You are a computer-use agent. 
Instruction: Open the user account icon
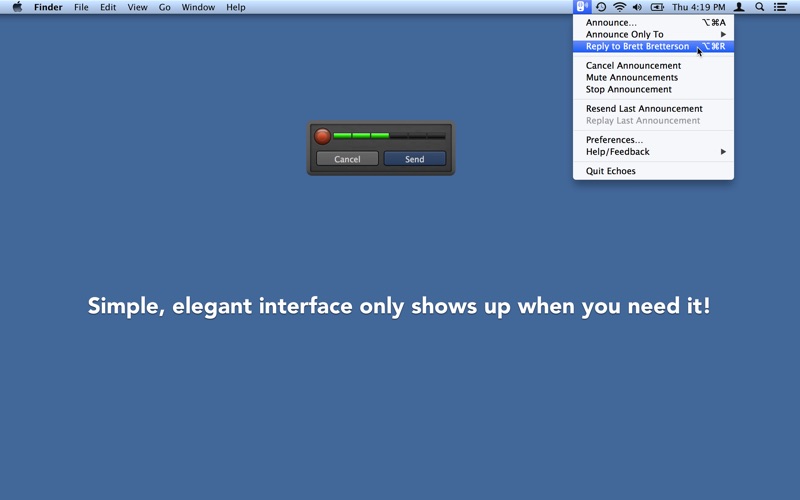click(x=740, y=7)
